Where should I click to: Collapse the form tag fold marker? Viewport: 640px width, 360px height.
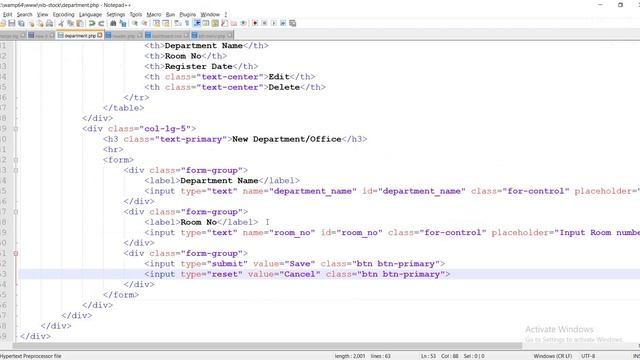point(16,160)
